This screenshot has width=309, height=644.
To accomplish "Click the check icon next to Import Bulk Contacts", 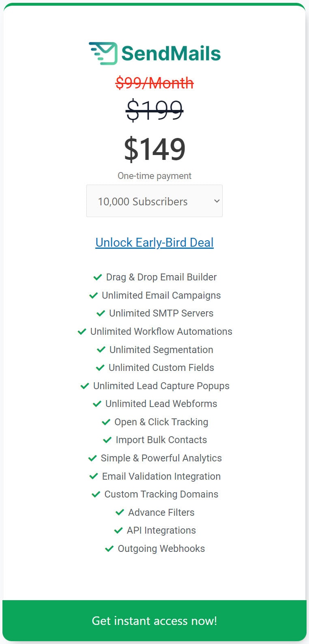I will [x=107, y=440].
